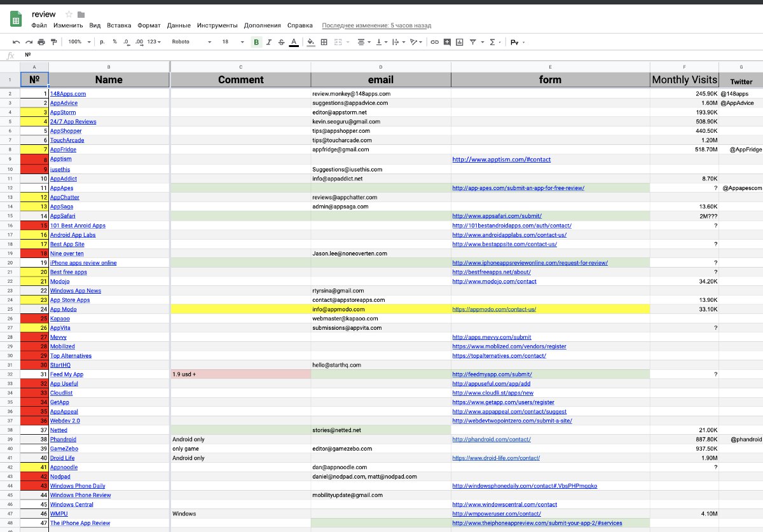Apply percent format

pos(114,42)
